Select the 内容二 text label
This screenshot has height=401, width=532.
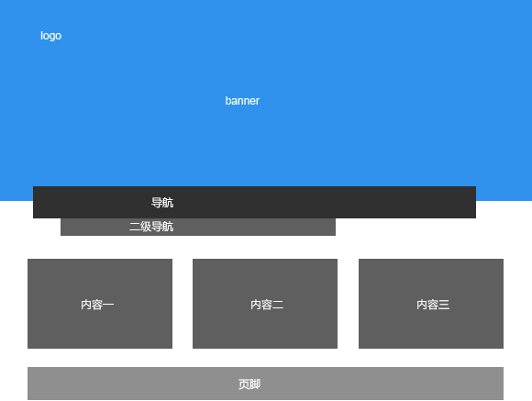point(267,305)
